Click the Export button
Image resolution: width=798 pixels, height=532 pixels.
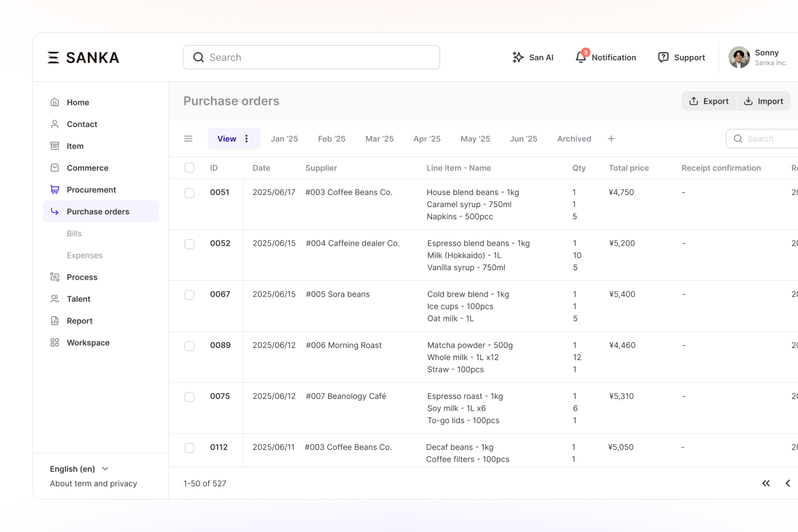[x=708, y=101]
